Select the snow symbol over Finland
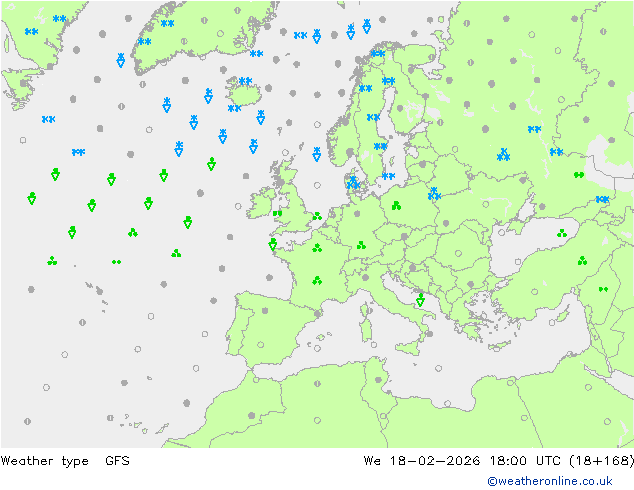The image size is (634, 490). [389, 81]
